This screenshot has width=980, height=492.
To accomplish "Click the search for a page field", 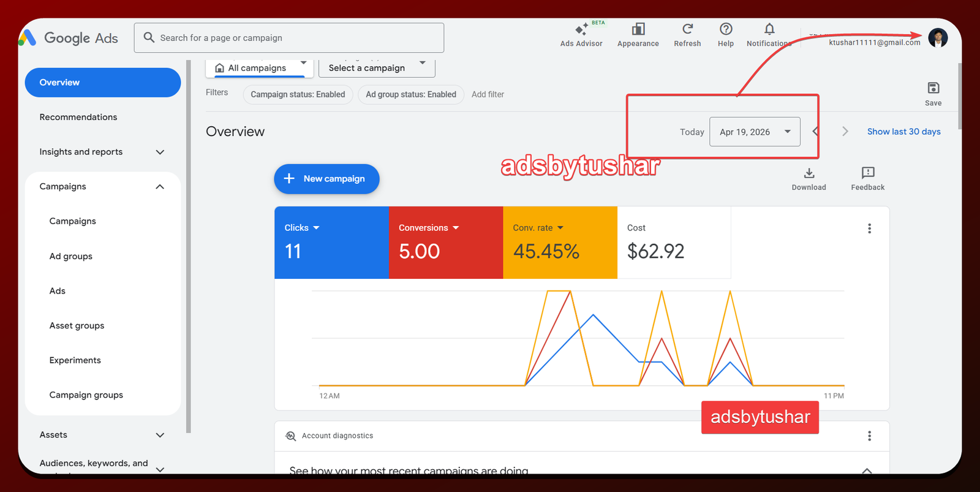I will point(289,38).
